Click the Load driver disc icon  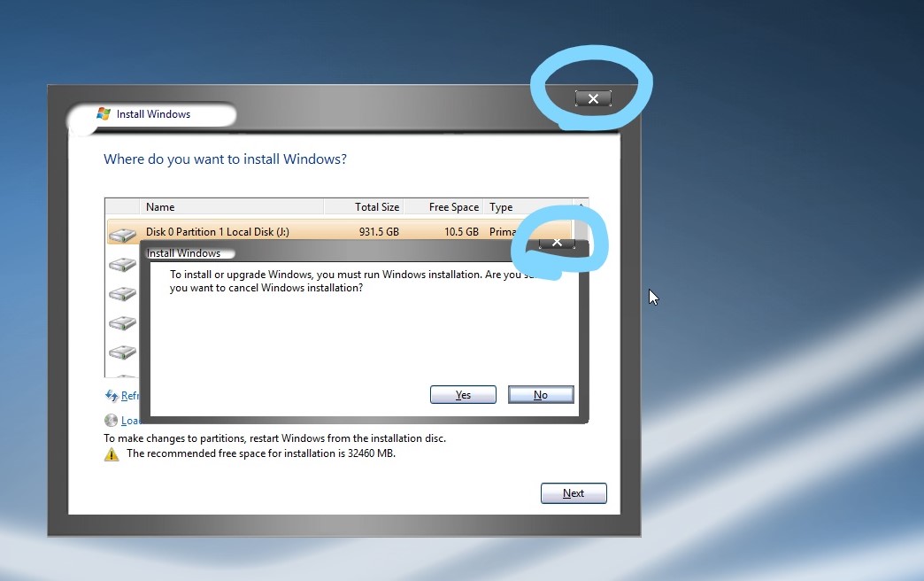pos(111,421)
